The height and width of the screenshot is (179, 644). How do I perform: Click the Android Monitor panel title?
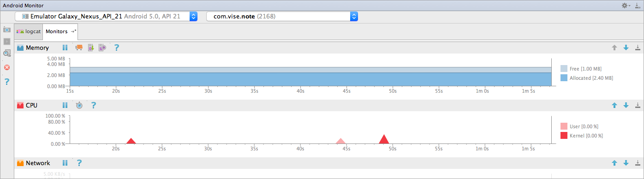point(24,6)
